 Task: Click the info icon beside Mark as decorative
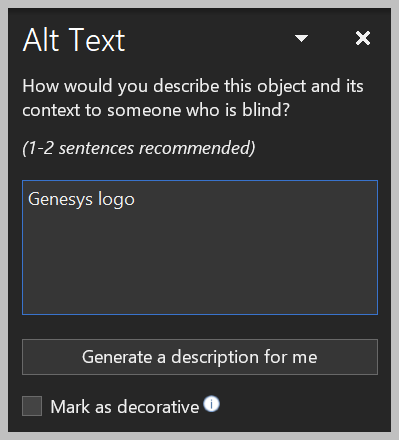point(211,404)
